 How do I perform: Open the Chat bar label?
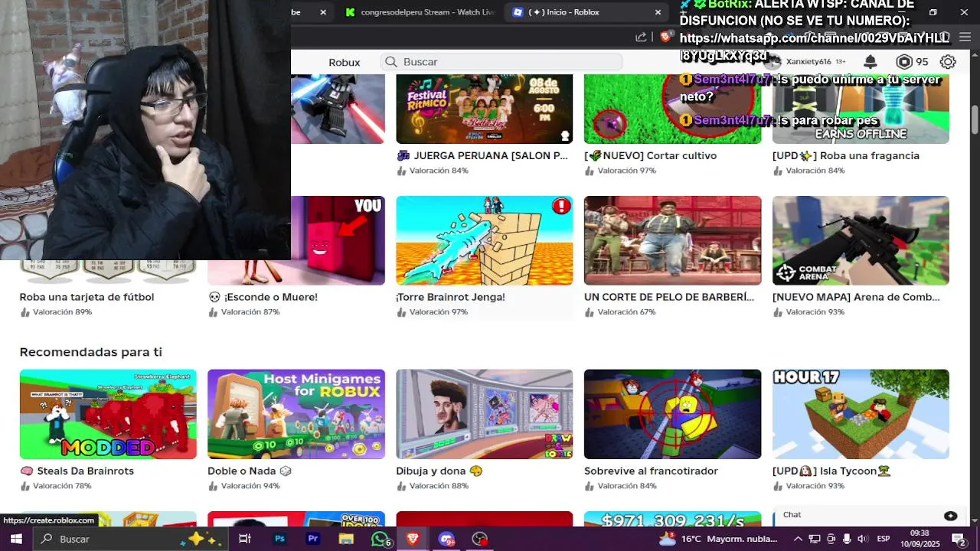click(792, 515)
